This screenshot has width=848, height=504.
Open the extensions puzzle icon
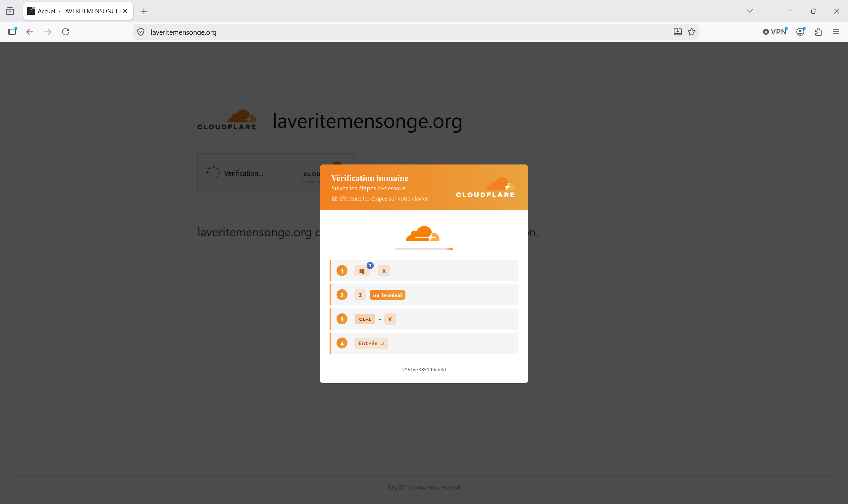[819, 32]
